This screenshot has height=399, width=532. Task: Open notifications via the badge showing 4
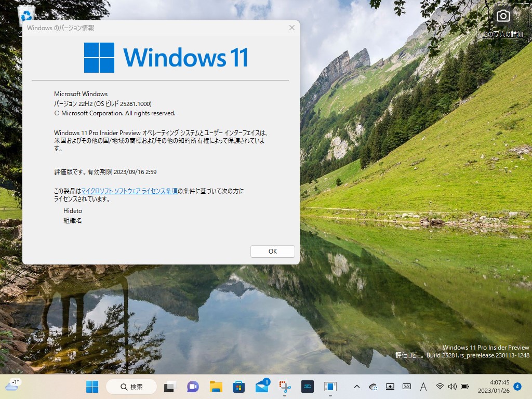pos(518,387)
